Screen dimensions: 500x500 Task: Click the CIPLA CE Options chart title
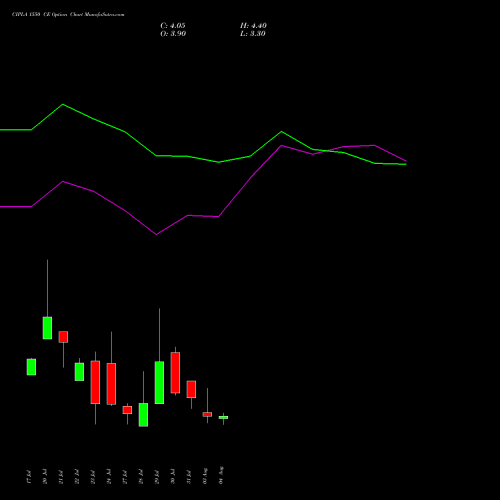pyautogui.click(x=68, y=15)
